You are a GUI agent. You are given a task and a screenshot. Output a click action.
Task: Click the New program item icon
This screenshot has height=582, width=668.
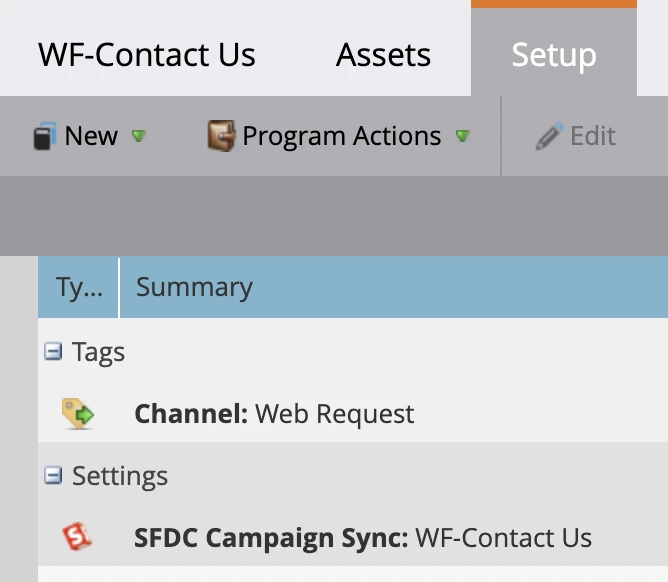44,137
